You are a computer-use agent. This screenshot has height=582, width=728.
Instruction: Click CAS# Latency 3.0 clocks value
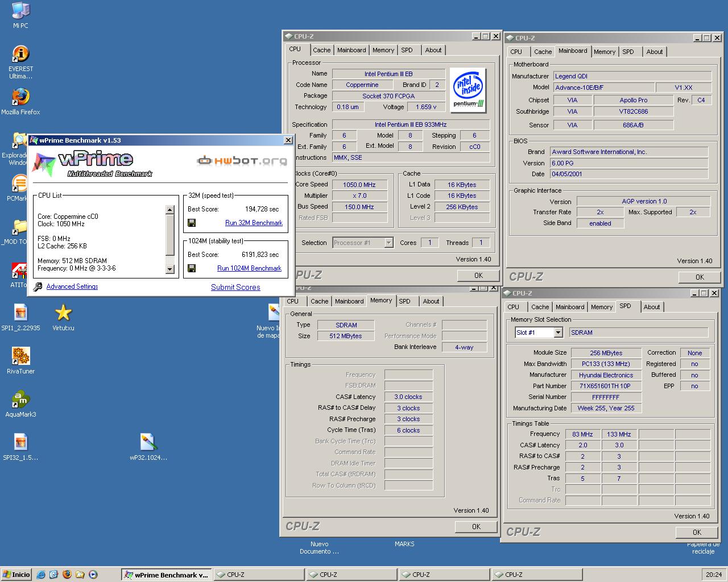pos(408,397)
